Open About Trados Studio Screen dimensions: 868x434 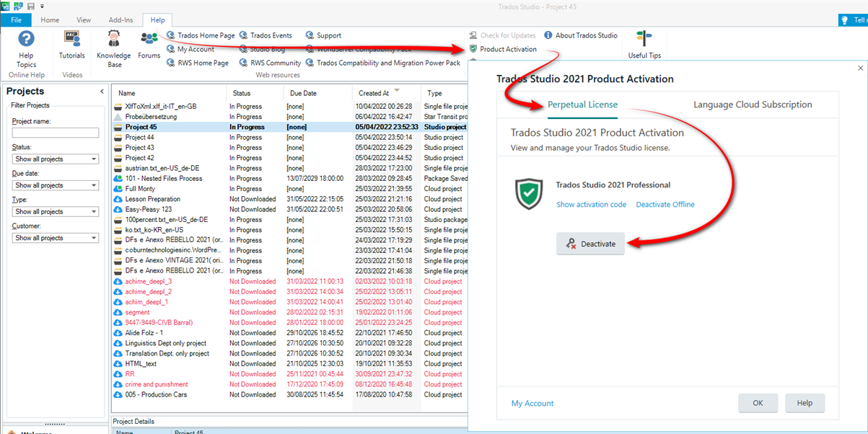[x=581, y=35]
